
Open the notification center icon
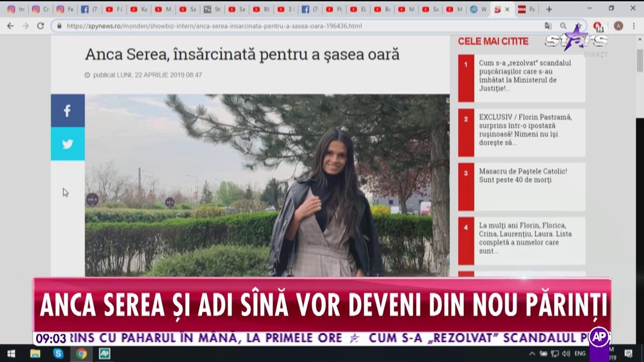[628, 353]
